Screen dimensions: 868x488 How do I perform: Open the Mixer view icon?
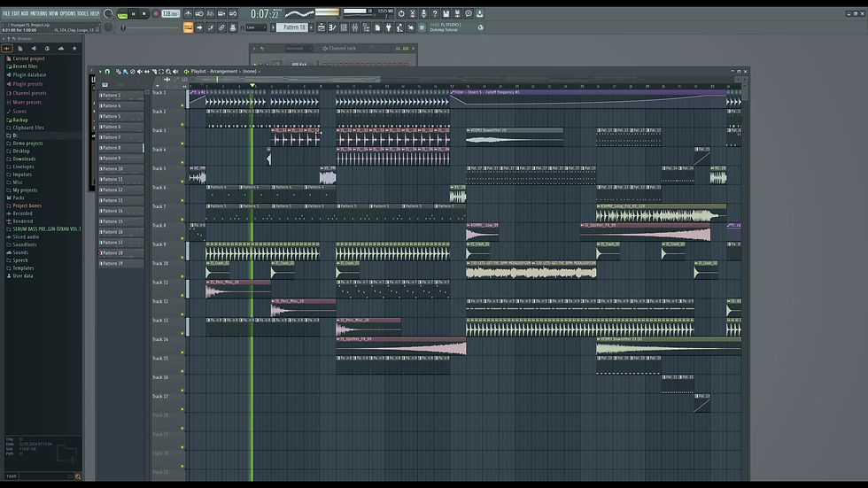(x=355, y=27)
